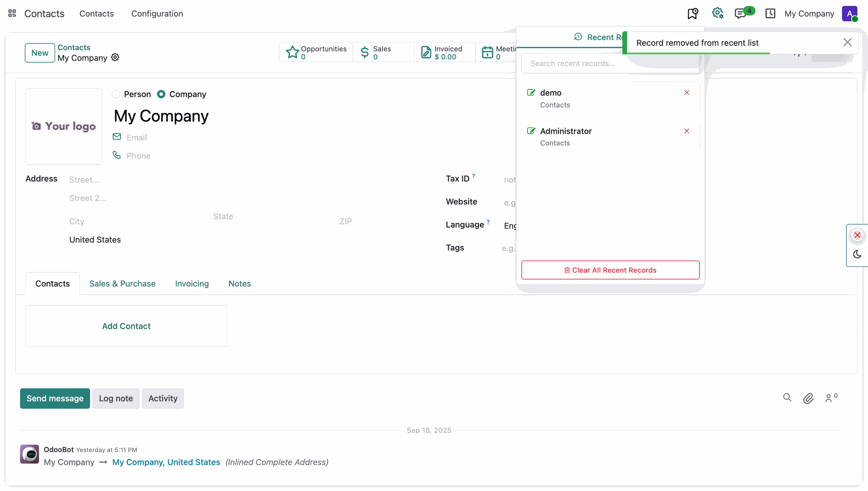Focus the Search recent records field
The image size is (868, 491).
tap(610, 64)
